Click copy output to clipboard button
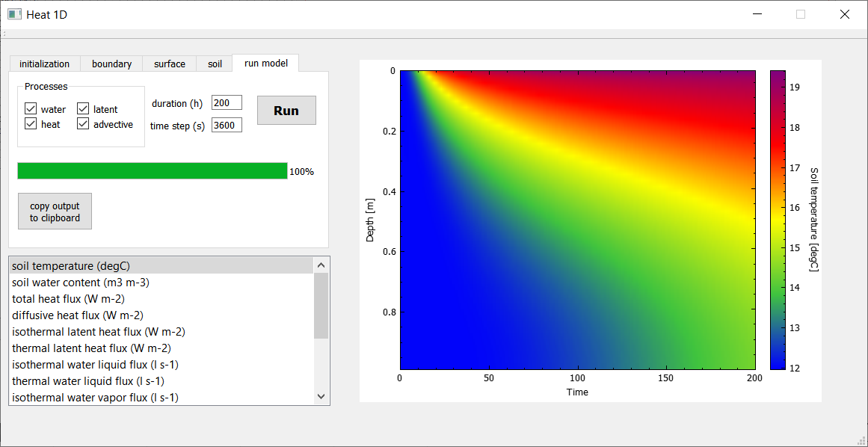The height and width of the screenshot is (447, 868). click(55, 212)
